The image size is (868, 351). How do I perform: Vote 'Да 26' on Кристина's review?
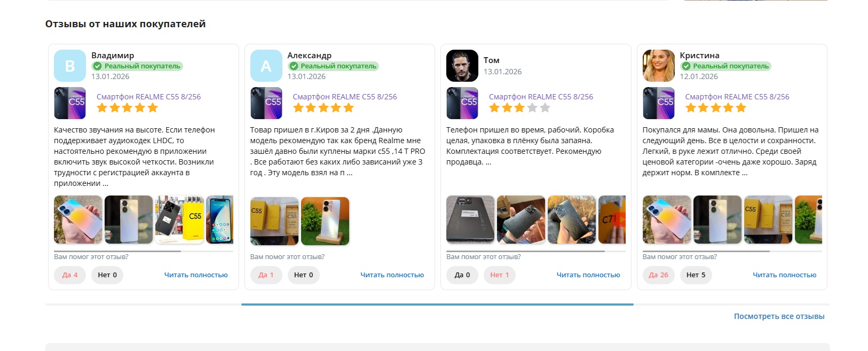659,275
